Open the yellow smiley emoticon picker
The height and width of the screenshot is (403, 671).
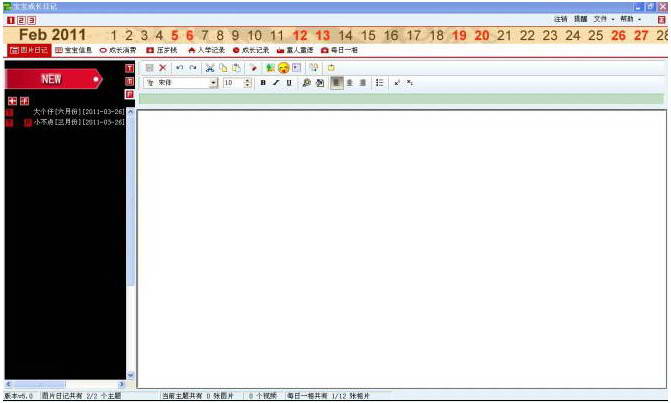[x=283, y=68]
